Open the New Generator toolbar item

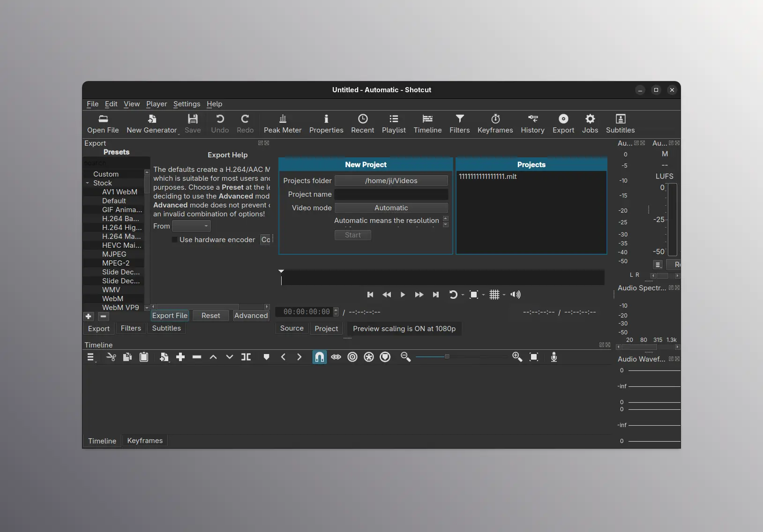(x=152, y=124)
